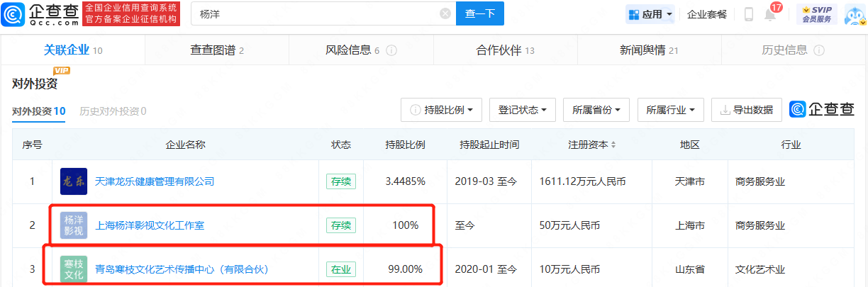This screenshot has width=868, height=287.
Task: Click 在业 status tag for 青岛寒枝
Action: point(341,269)
